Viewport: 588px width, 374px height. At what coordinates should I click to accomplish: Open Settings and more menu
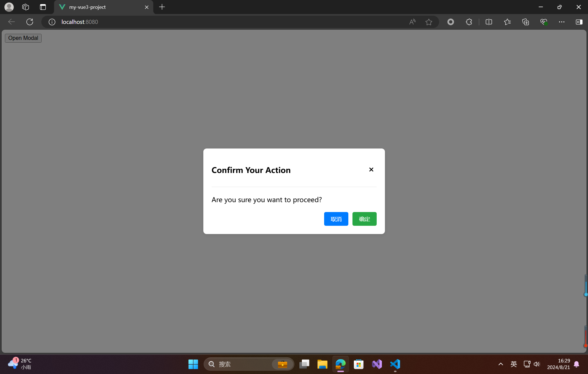tap(562, 22)
